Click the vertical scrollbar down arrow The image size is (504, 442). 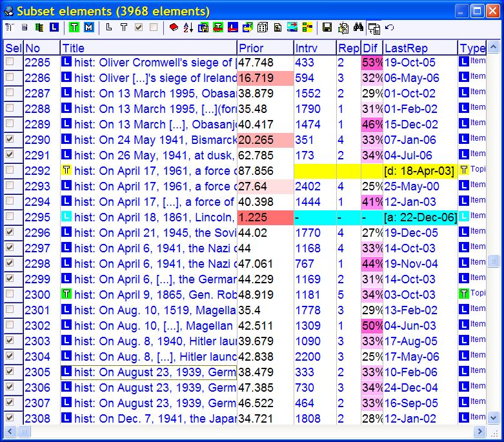pyautogui.click(x=494, y=418)
